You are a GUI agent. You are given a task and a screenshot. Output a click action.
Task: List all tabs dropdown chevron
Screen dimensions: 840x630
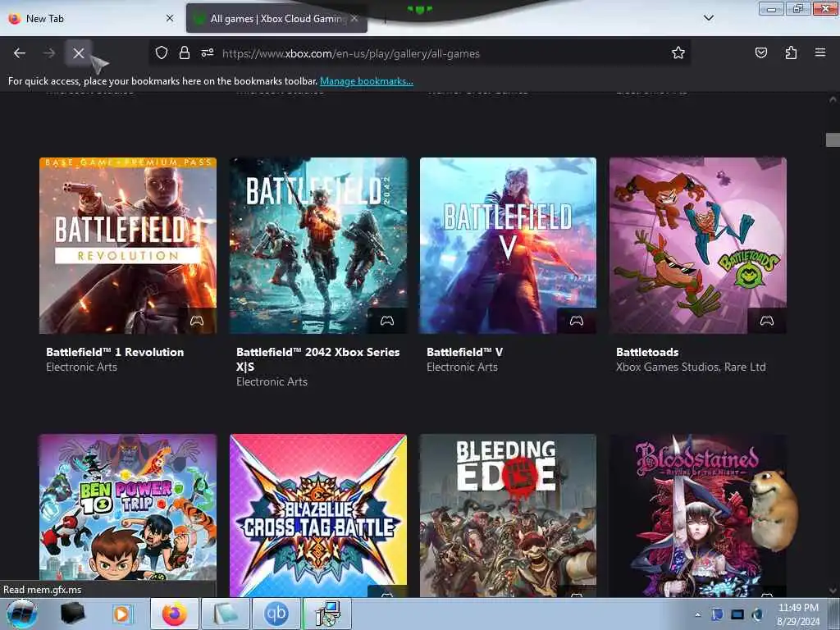pyautogui.click(x=708, y=18)
